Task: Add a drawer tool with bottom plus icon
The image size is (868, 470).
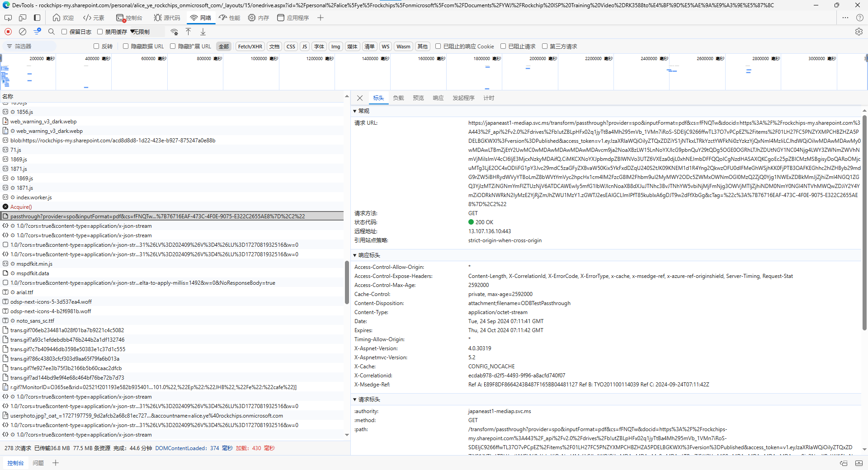Action: point(56,463)
